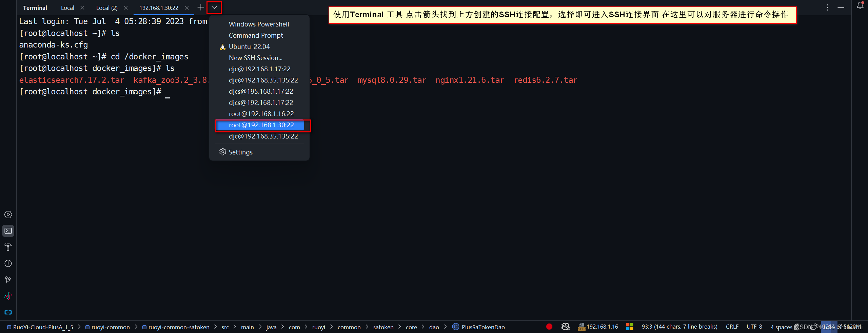The width and height of the screenshot is (868, 333).
Task: Click anaconda-ks.cfg in terminal output
Action: pyautogui.click(x=54, y=45)
